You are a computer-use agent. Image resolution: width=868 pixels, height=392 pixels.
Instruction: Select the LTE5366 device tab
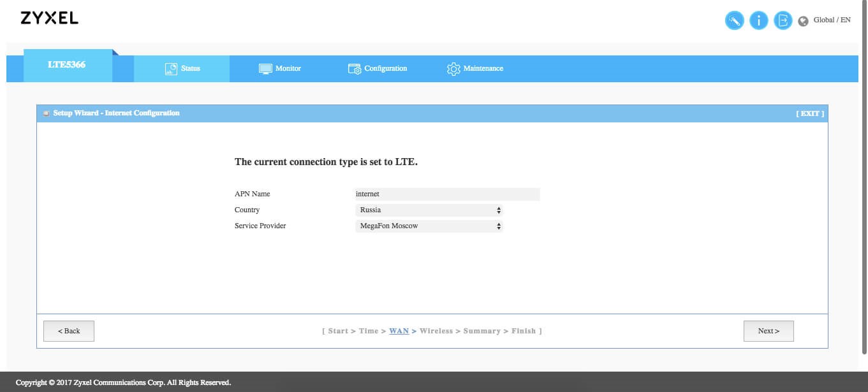67,65
